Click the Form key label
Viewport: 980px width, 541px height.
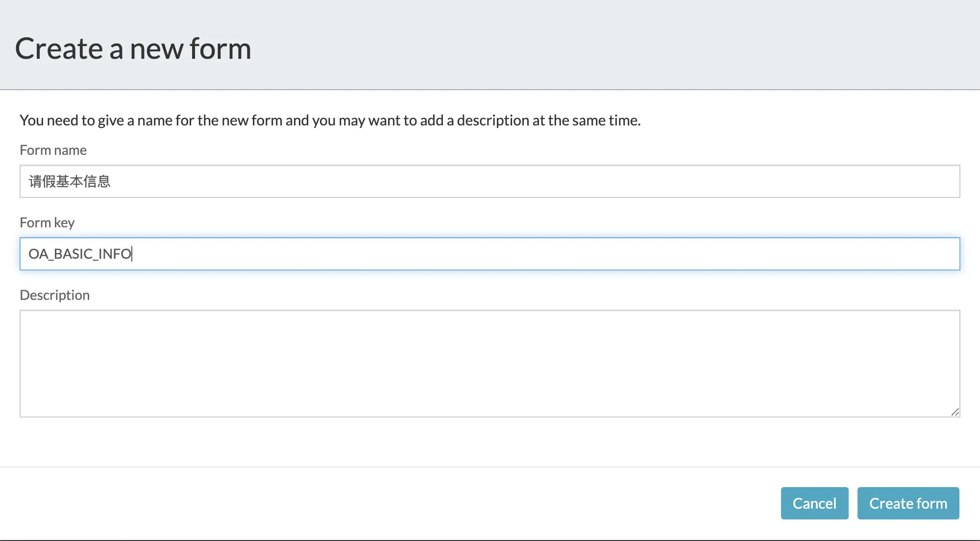[47, 222]
